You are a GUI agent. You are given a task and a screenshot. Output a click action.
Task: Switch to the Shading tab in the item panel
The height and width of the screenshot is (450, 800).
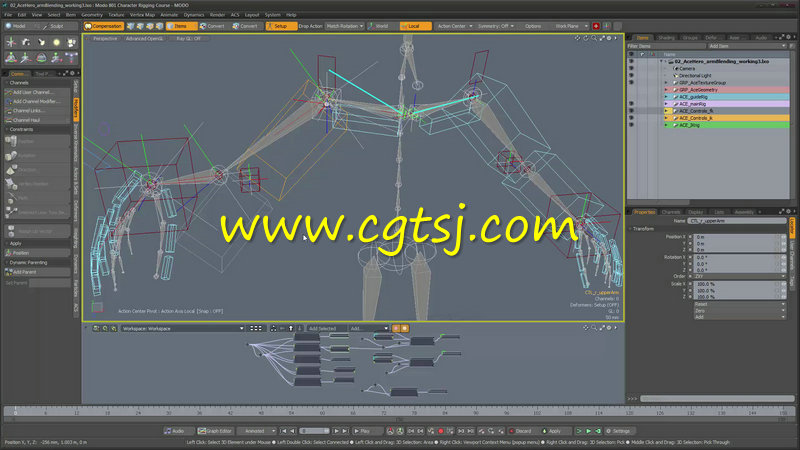point(666,38)
